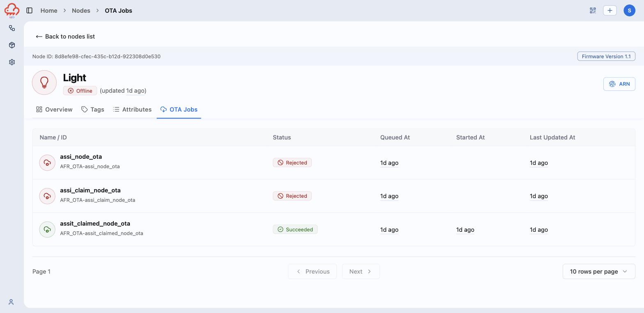
Task: Click Started At value of assit_claimed_node_ota
Action: [x=465, y=230]
